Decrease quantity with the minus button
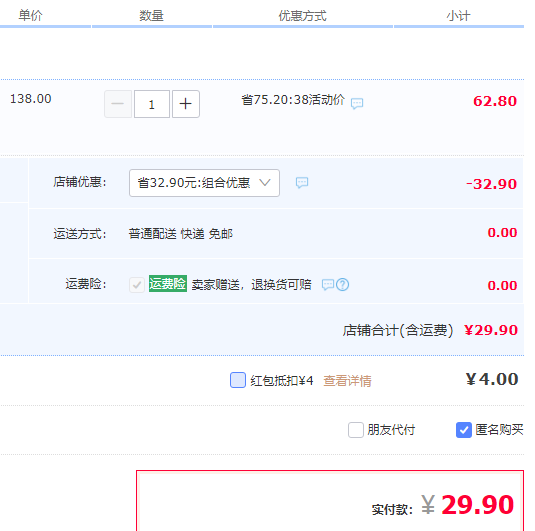Image resolution: width=535 pixels, height=531 pixels. 118,104
